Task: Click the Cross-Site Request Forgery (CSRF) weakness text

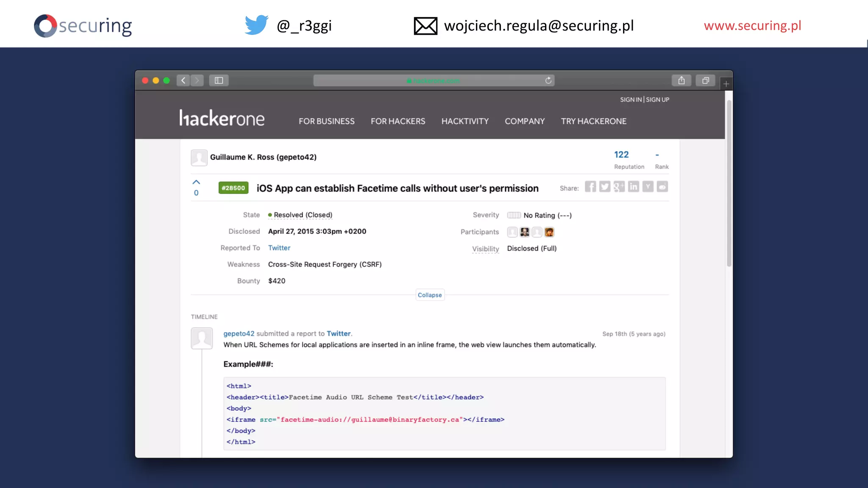Action: click(x=325, y=264)
